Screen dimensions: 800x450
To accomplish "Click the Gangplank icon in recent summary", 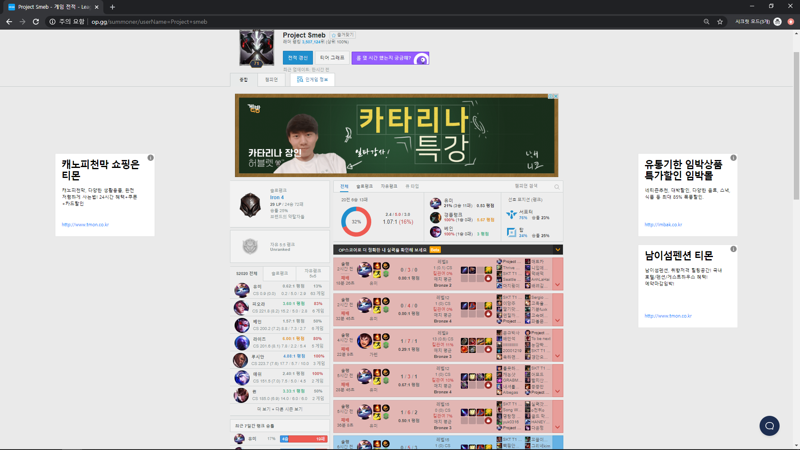I will click(435, 218).
